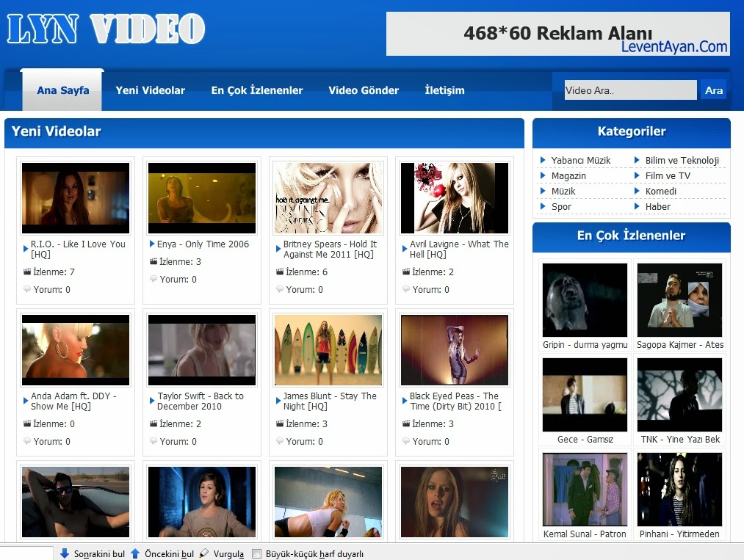Click the find bar text field
Viewport: 744px width, 560px height.
tap(26, 553)
